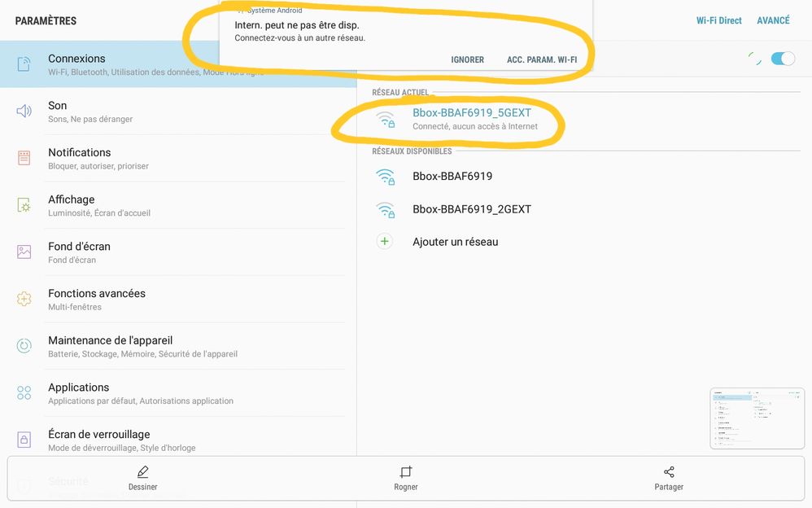Connect to Bbox-BBAF6919_2GEXT network
Screen dimensions: 812x508
[584, 209]
